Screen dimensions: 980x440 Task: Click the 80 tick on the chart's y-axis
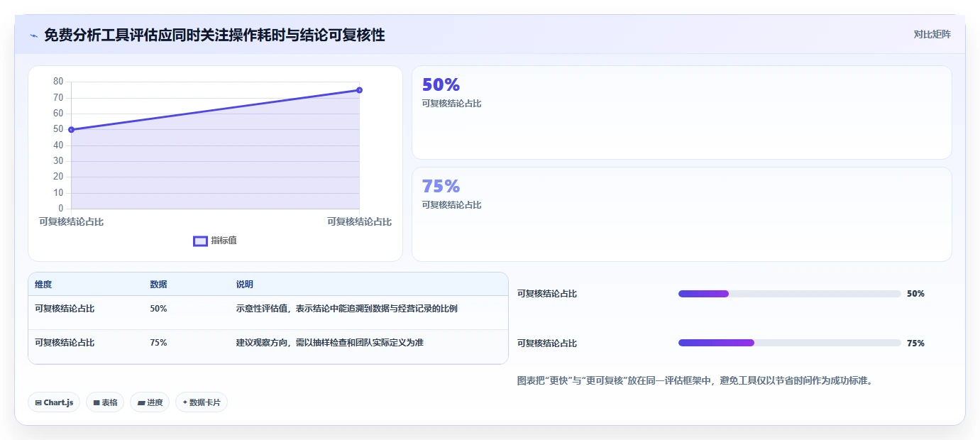(x=58, y=82)
